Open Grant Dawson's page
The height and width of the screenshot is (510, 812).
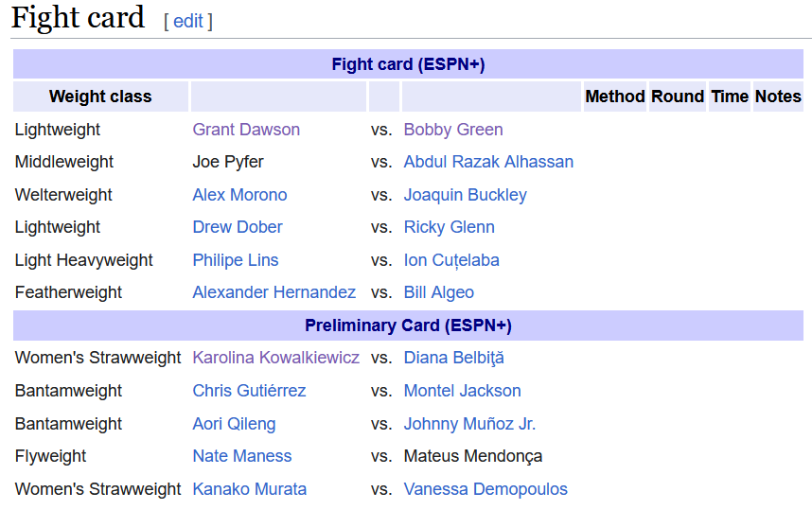[246, 130]
